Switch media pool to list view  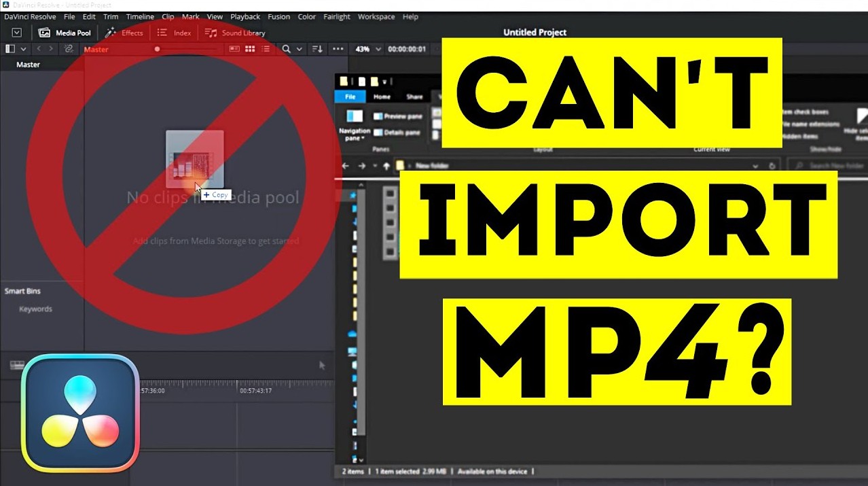point(266,49)
